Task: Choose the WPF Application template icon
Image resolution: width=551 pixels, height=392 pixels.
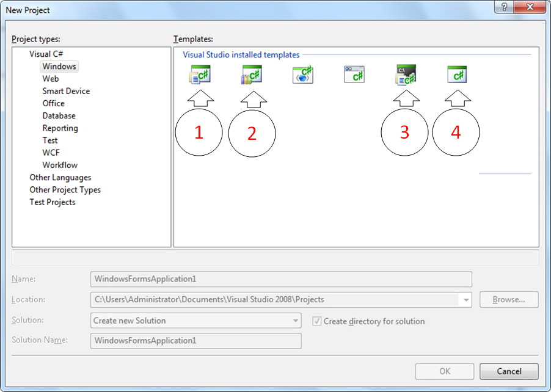Action: click(x=303, y=74)
